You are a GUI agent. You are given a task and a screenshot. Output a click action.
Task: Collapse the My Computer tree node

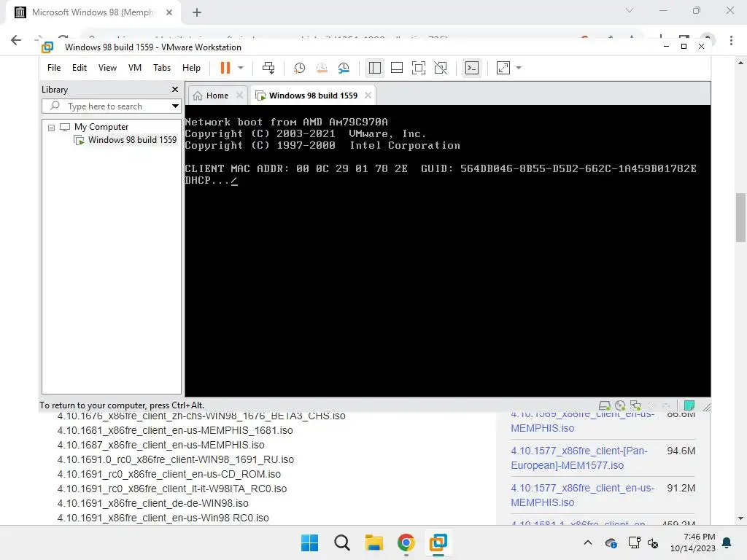click(x=52, y=128)
